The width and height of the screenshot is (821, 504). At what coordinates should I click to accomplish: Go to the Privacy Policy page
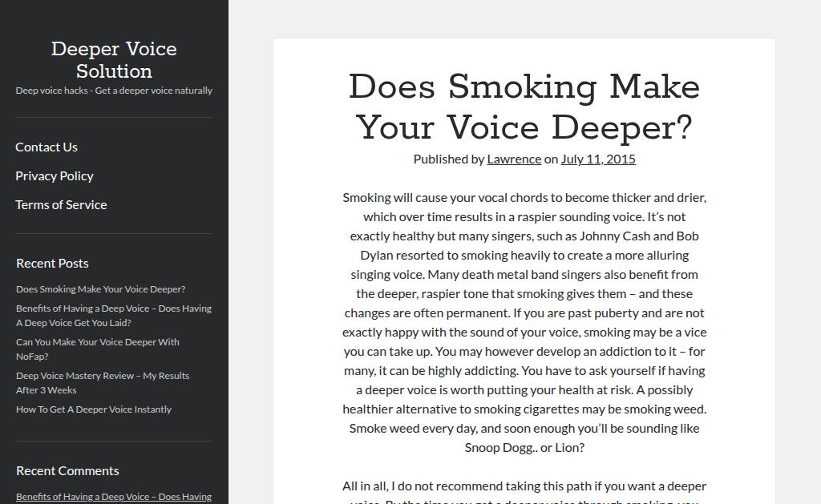(x=55, y=175)
